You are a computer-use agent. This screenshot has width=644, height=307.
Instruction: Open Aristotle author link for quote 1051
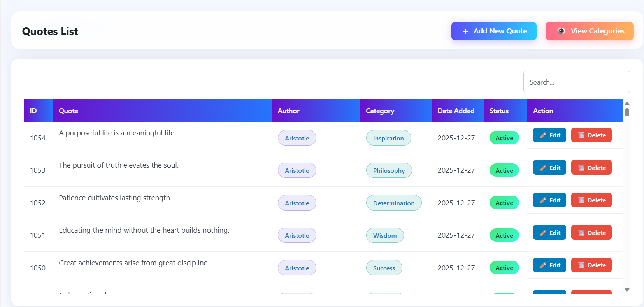pos(297,235)
